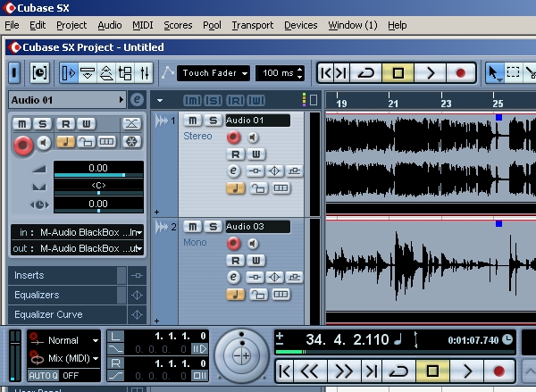Open the Transport menu
The height and width of the screenshot is (392, 536).
point(253,25)
